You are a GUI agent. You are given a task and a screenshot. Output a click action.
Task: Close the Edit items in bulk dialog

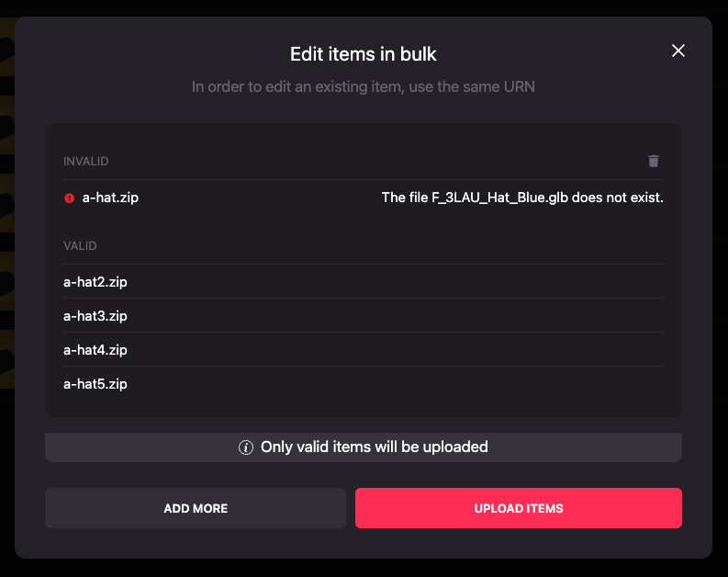[x=678, y=51]
